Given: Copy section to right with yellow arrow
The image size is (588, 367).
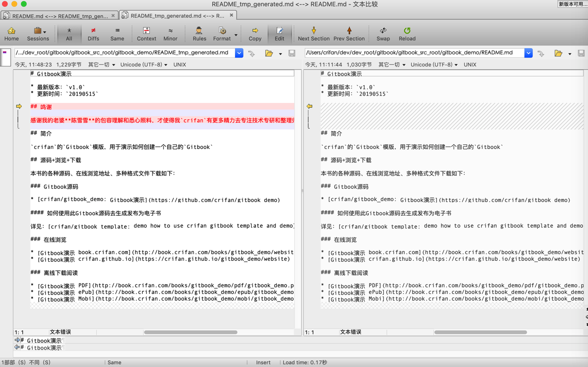Looking at the screenshot, I should [19, 106].
